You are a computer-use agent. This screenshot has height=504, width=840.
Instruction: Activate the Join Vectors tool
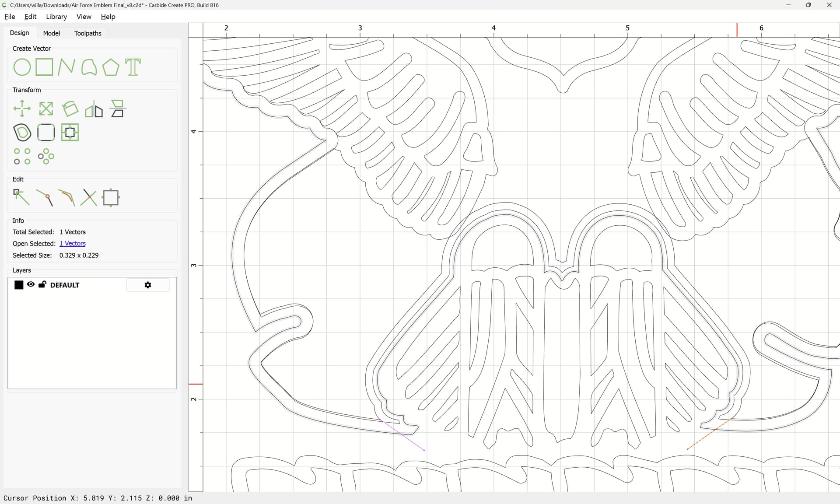45,198
